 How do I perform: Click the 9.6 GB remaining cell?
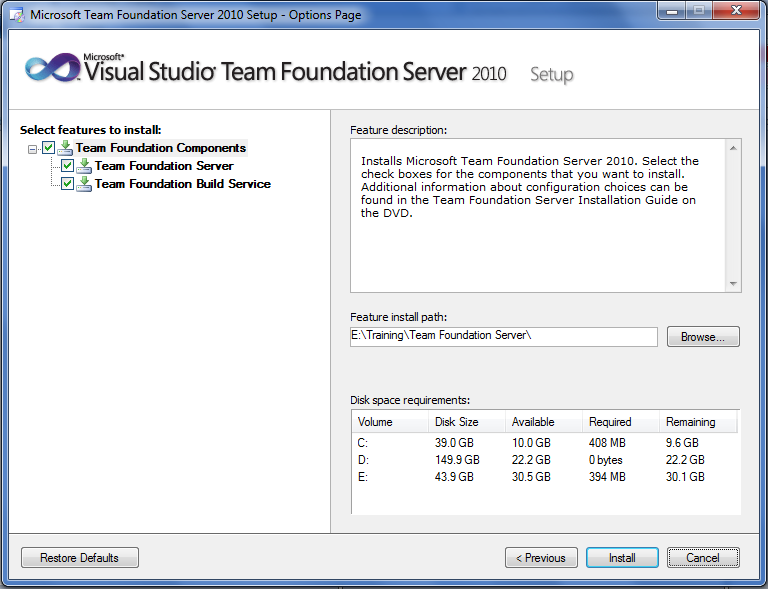[x=682, y=443]
